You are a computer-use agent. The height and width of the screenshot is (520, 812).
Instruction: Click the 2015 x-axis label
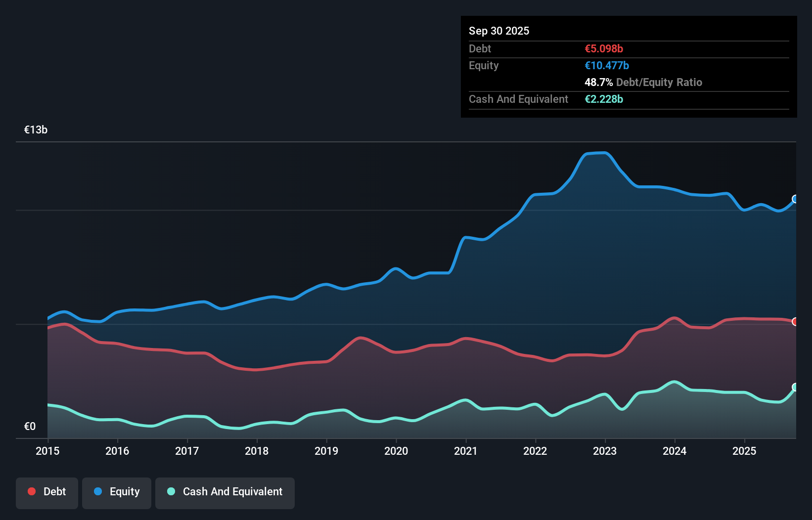(x=47, y=451)
